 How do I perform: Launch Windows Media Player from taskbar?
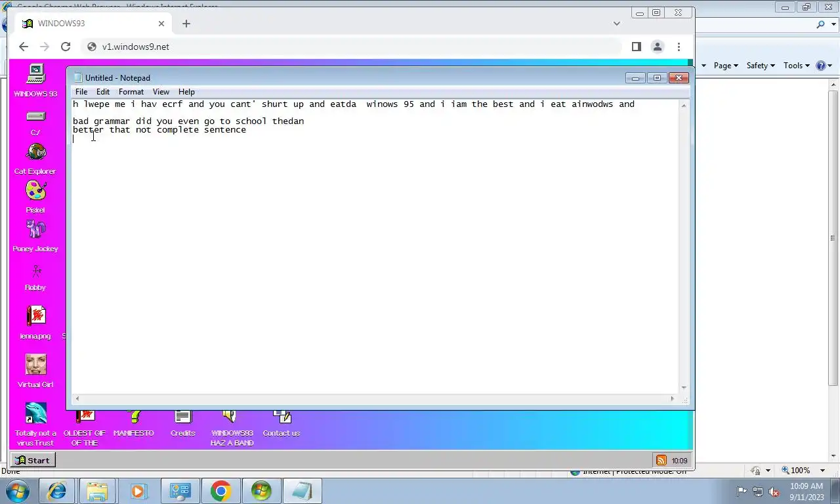coord(138,491)
